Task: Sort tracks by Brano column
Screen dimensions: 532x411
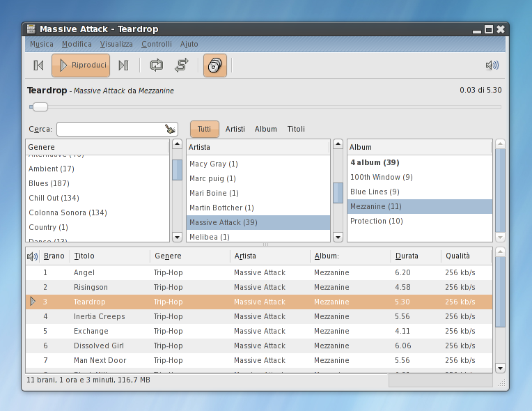Action: click(54, 256)
